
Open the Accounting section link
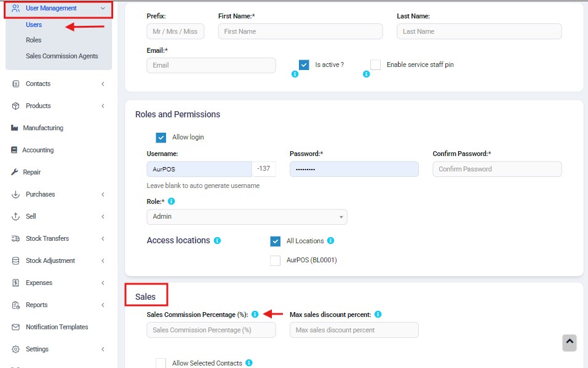(x=38, y=150)
